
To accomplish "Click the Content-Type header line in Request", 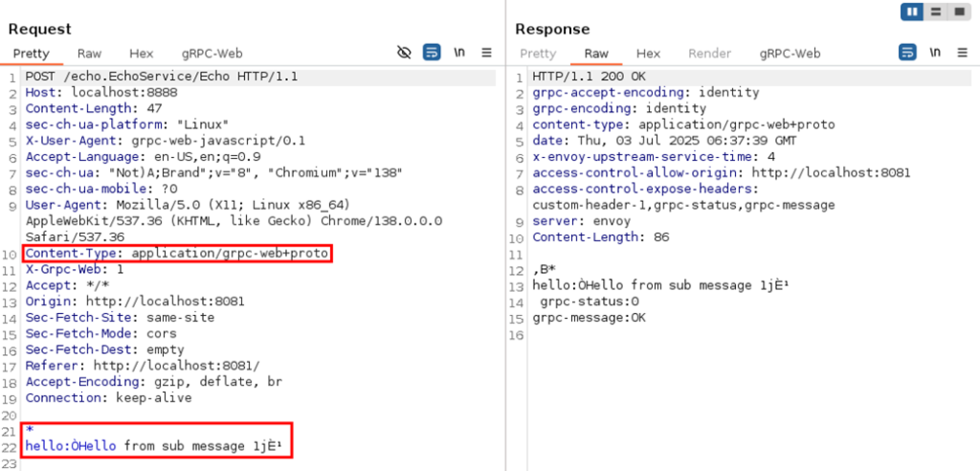I will pos(177,254).
